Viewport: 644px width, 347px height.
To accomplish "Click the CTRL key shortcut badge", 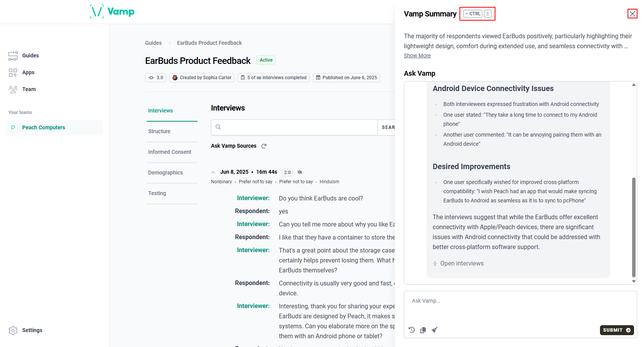I will [473, 14].
